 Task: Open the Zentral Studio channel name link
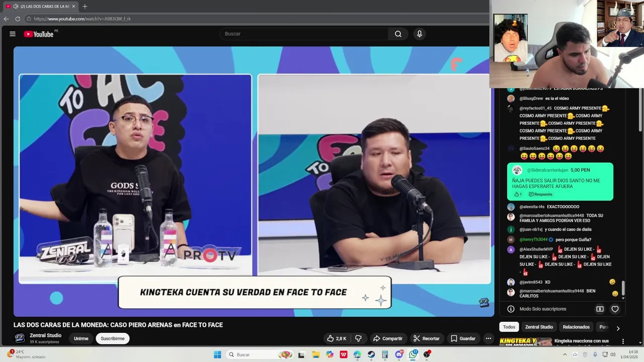tap(45, 335)
